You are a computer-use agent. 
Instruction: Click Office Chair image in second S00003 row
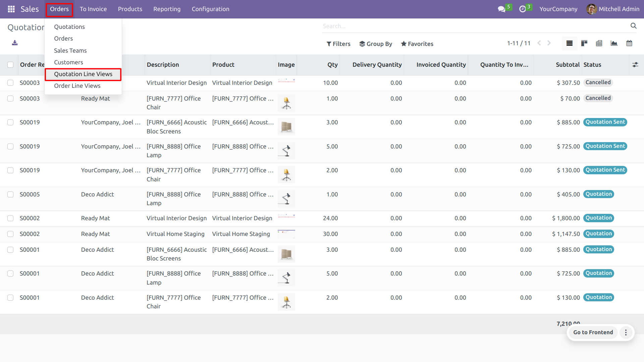click(x=286, y=103)
